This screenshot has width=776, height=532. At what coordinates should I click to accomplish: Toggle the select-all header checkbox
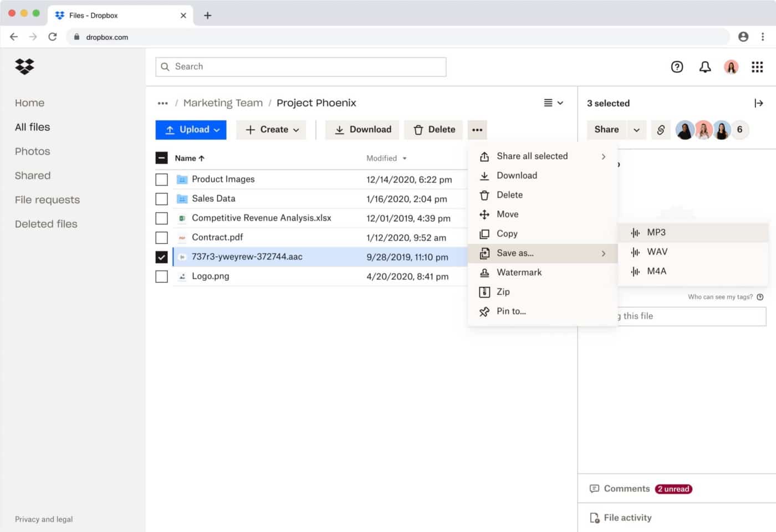(161, 158)
